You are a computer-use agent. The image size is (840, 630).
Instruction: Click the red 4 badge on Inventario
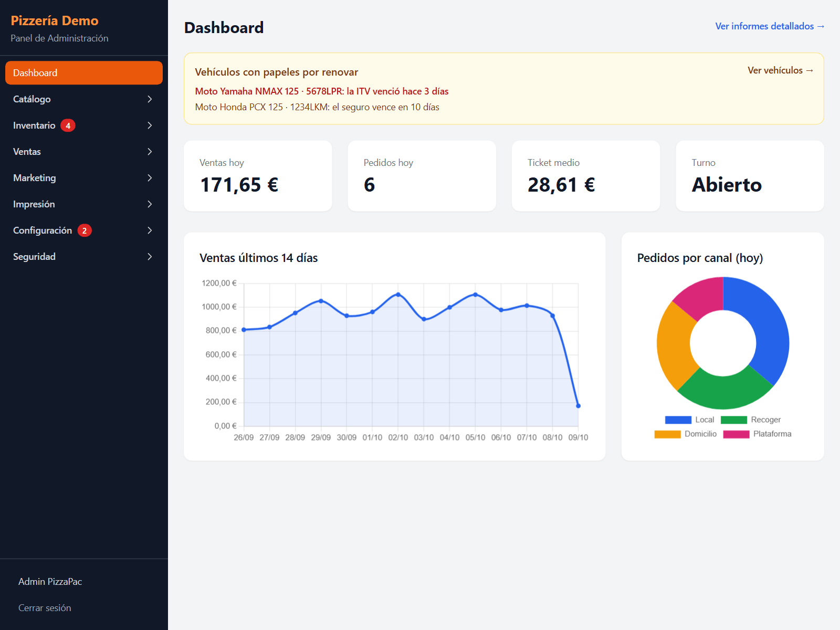tap(68, 125)
